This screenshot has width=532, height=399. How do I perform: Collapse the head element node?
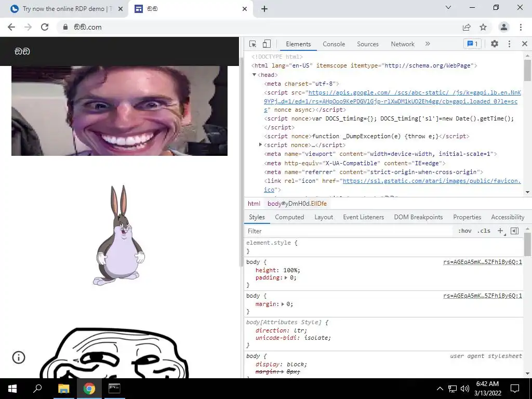tap(254, 75)
